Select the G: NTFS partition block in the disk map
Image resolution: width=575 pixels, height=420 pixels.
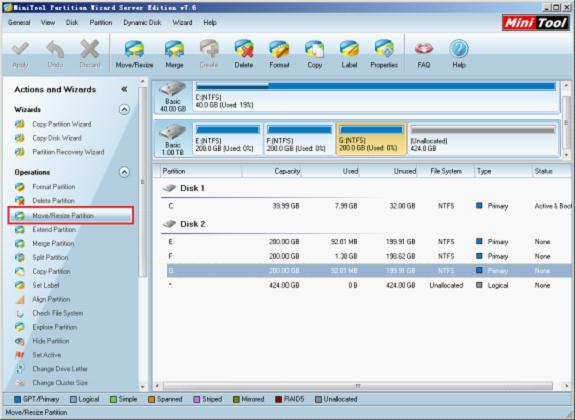point(371,139)
